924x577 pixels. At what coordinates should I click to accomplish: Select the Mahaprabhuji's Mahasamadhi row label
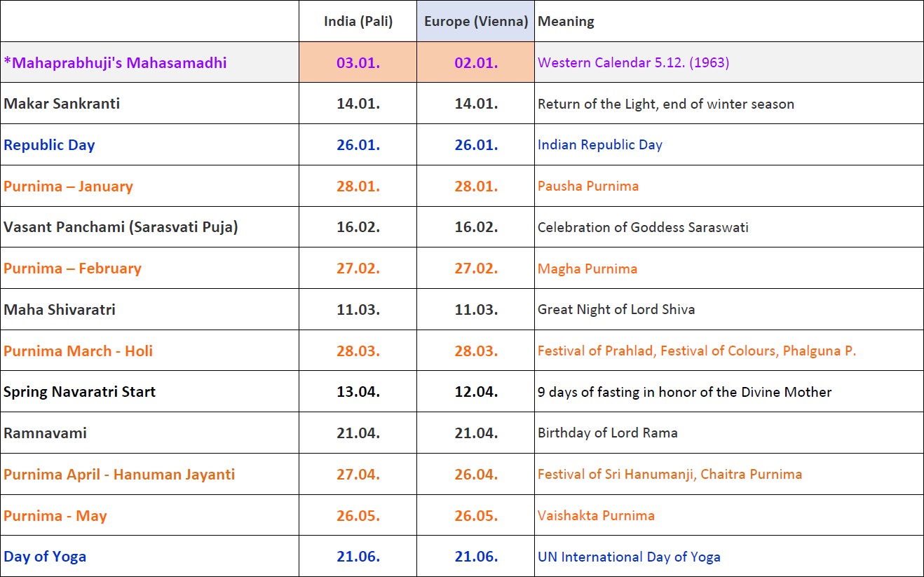click(115, 62)
